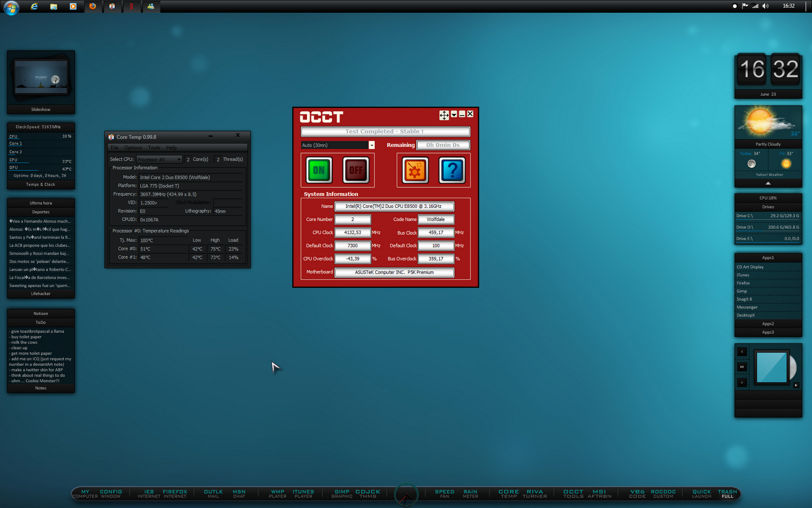
Task: Open CORE TEMP in the bottom dock
Action: coord(509,494)
